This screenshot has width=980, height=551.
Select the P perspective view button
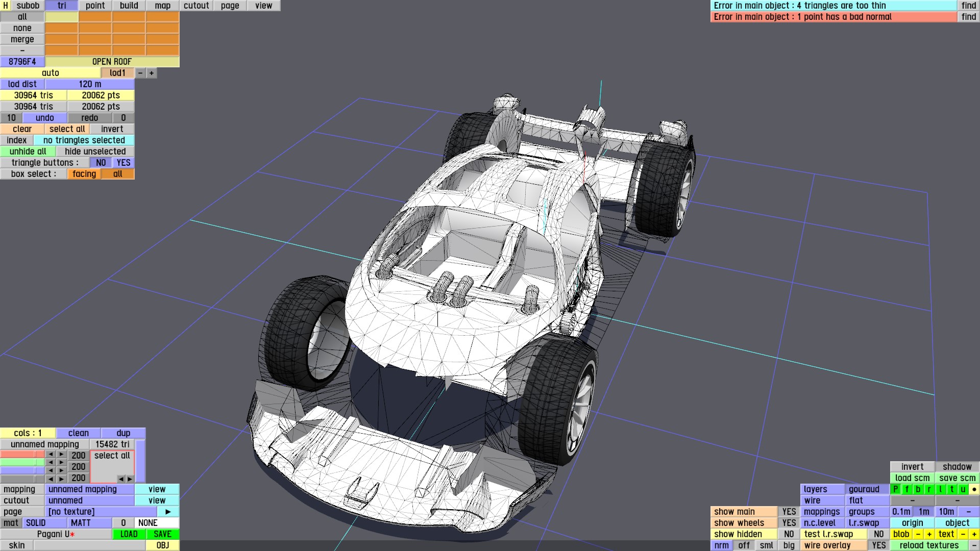[x=895, y=489]
